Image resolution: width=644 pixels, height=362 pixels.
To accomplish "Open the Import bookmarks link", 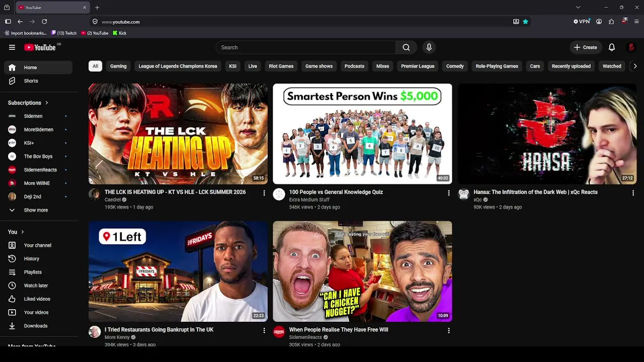I will point(26,33).
